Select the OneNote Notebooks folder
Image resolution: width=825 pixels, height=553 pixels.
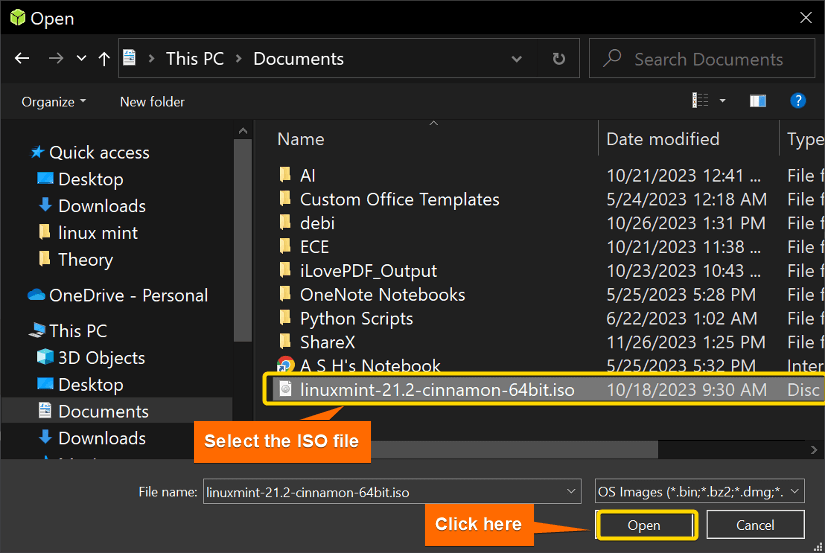click(383, 295)
